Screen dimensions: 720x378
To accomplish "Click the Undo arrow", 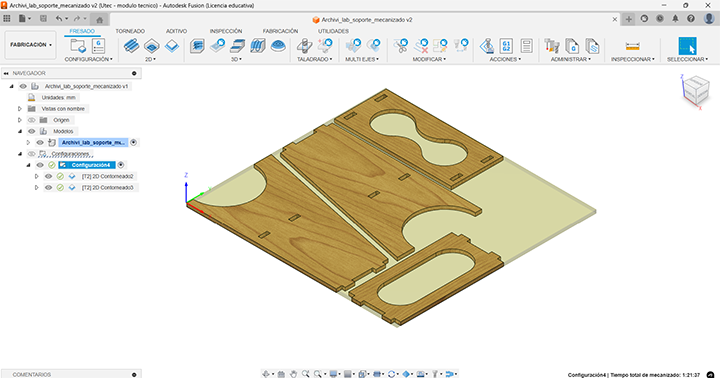I will click(x=59, y=19).
